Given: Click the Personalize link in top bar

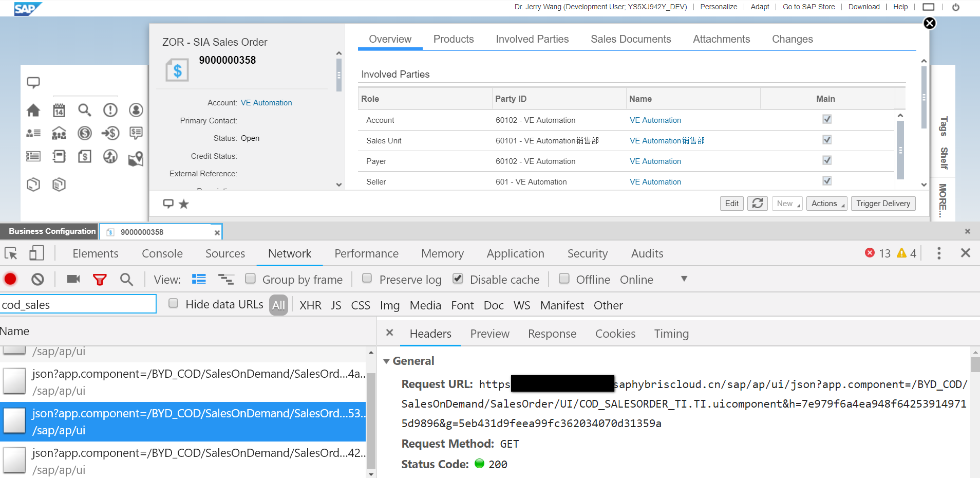Looking at the screenshot, I should click(x=719, y=7).
